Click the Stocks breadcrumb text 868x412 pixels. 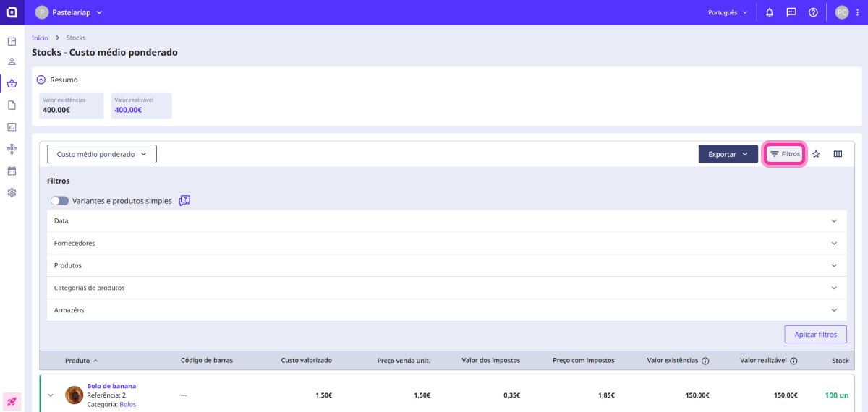pos(76,38)
